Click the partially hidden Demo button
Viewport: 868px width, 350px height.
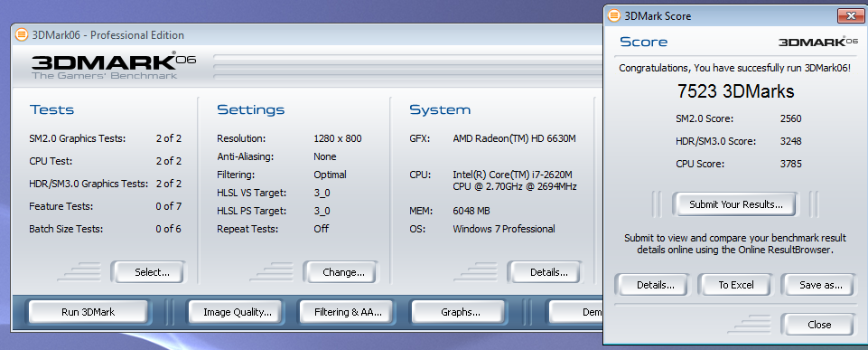pos(575,312)
